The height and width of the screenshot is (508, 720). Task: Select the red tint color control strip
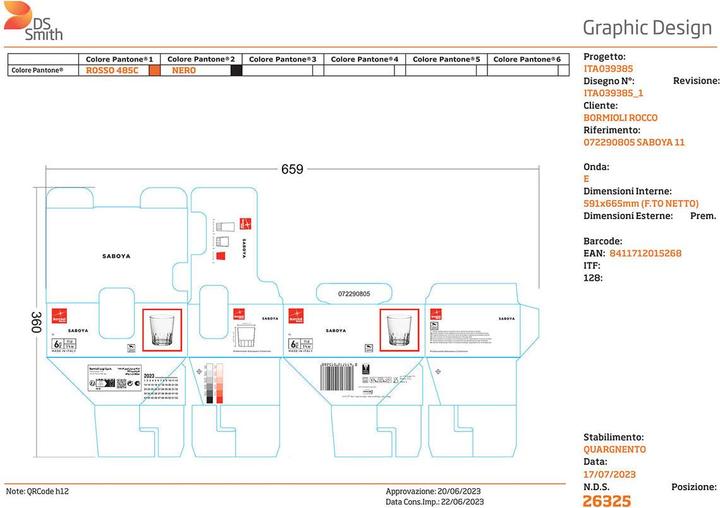point(219,384)
